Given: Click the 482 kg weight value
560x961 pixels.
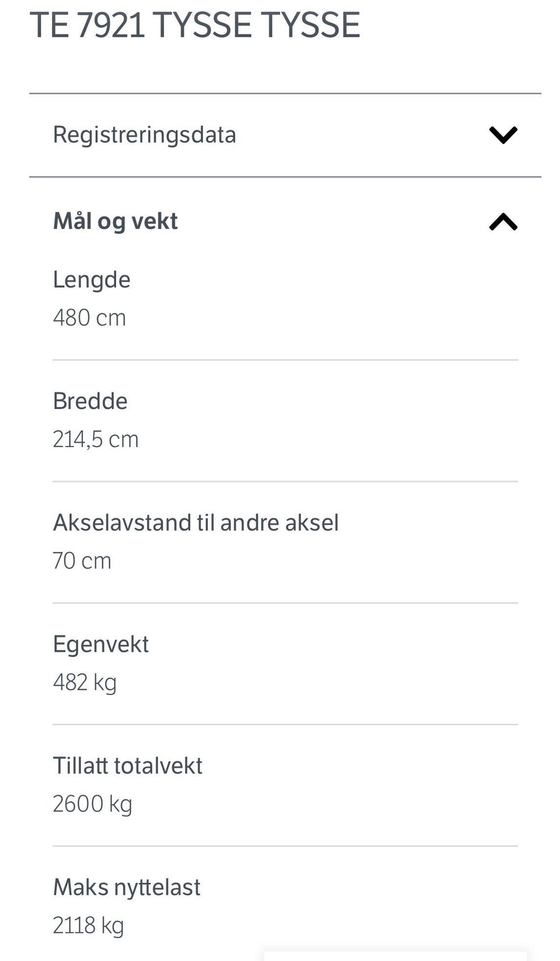Looking at the screenshot, I should pos(85,683).
